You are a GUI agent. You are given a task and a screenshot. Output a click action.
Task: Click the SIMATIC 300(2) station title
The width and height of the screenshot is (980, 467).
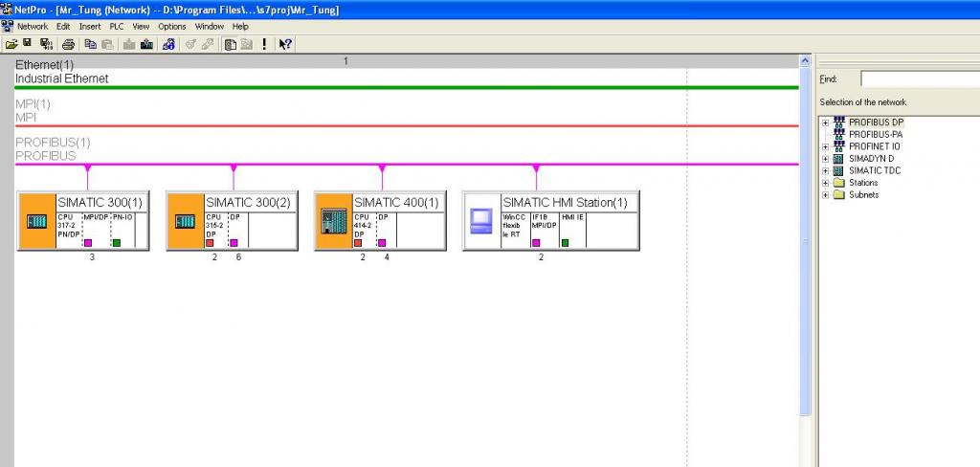[248, 203]
